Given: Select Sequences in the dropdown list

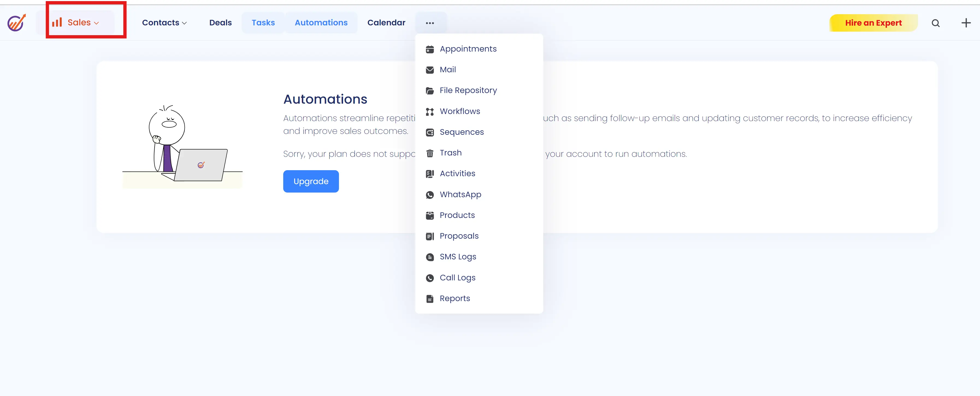Looking at the screenshot, I should [462, 132].
